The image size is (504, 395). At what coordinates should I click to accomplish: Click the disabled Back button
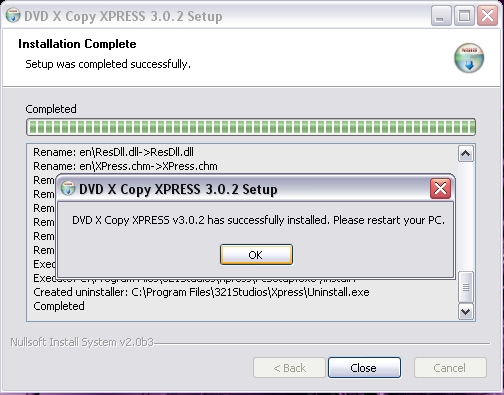point(289,368)
